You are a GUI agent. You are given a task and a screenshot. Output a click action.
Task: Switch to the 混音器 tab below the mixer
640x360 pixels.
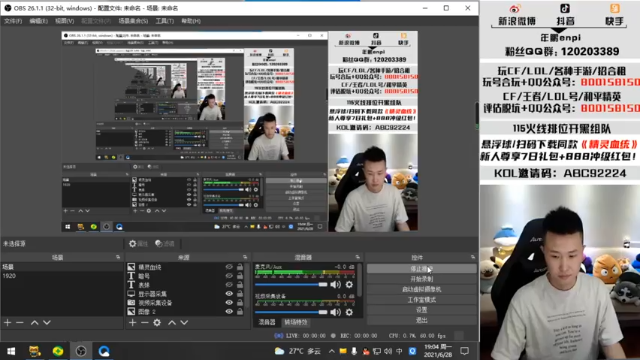(x=267, y=322)
